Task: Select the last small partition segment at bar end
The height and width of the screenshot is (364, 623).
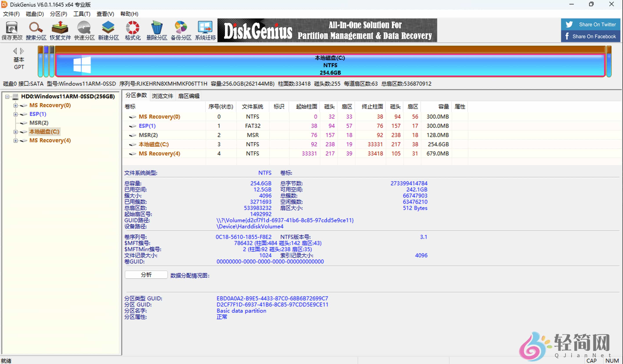Action: click(x=609, y=61)
